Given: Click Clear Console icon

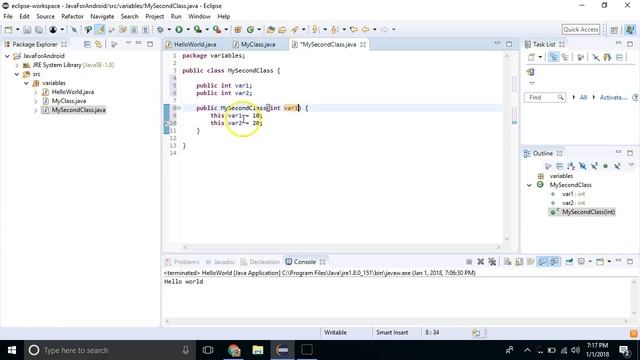Looking at the screenshot, I should coord(507,262).
